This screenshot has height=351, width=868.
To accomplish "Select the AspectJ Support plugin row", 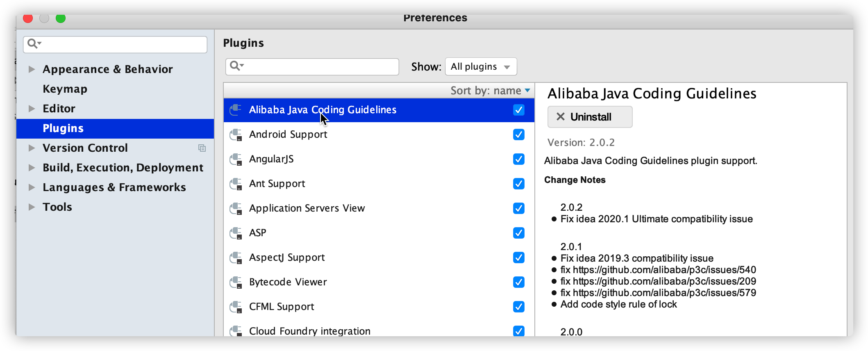I will (379, 258).
